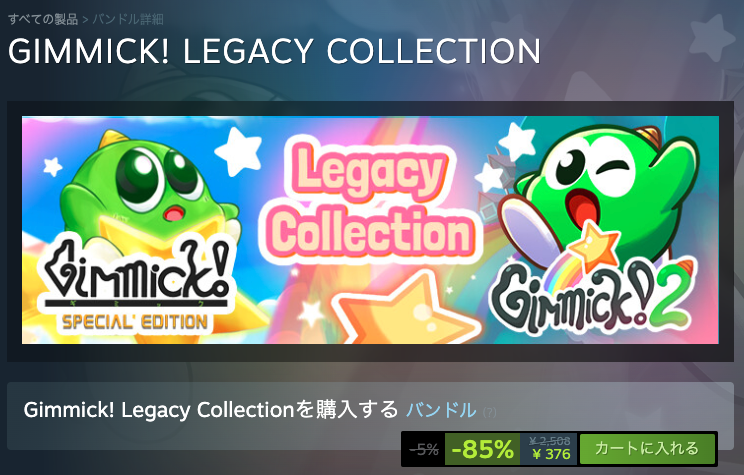Select the GIMMICK! LEGACY COLLECTION page title
This screenshot has height=475, width=744.
(274, 51)
